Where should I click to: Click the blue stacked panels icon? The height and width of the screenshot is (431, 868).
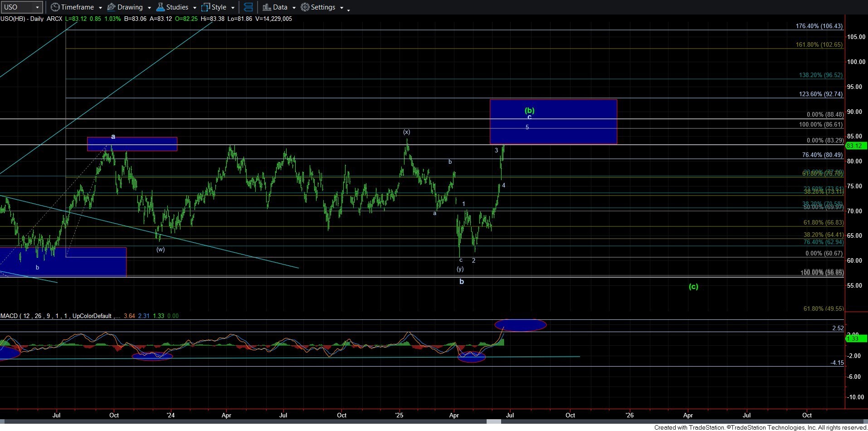pyautogui.click(x=248, y=7)
